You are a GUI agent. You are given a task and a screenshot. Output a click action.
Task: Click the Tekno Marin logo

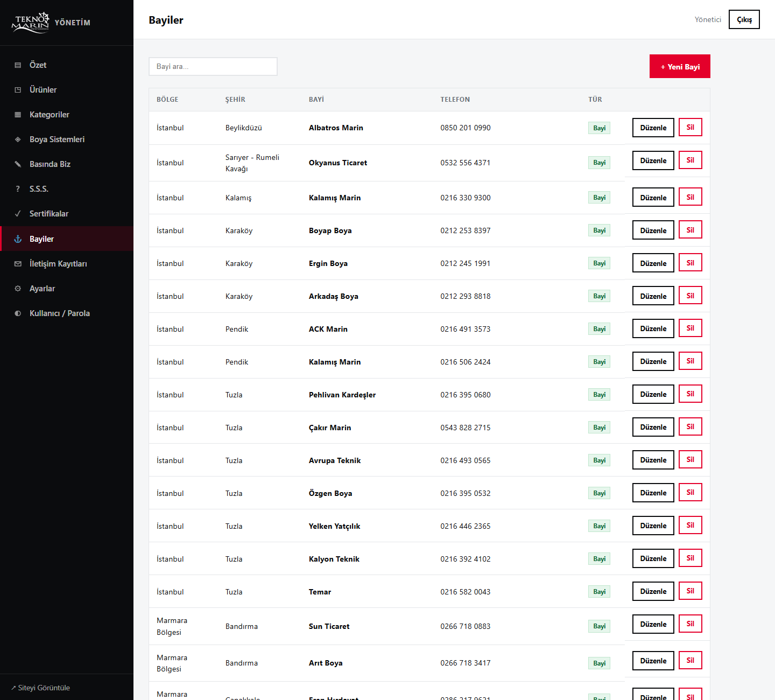pyautogui.click(x=30, y=23)
